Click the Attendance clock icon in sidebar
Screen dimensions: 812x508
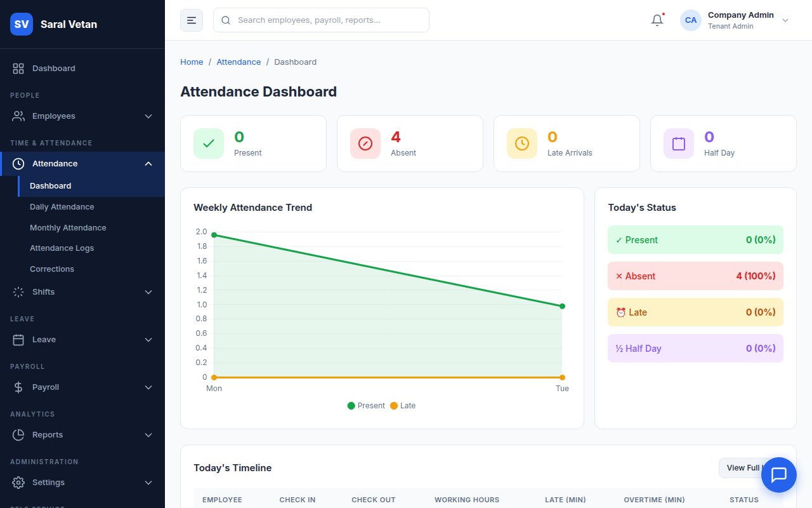coord(18,164)
